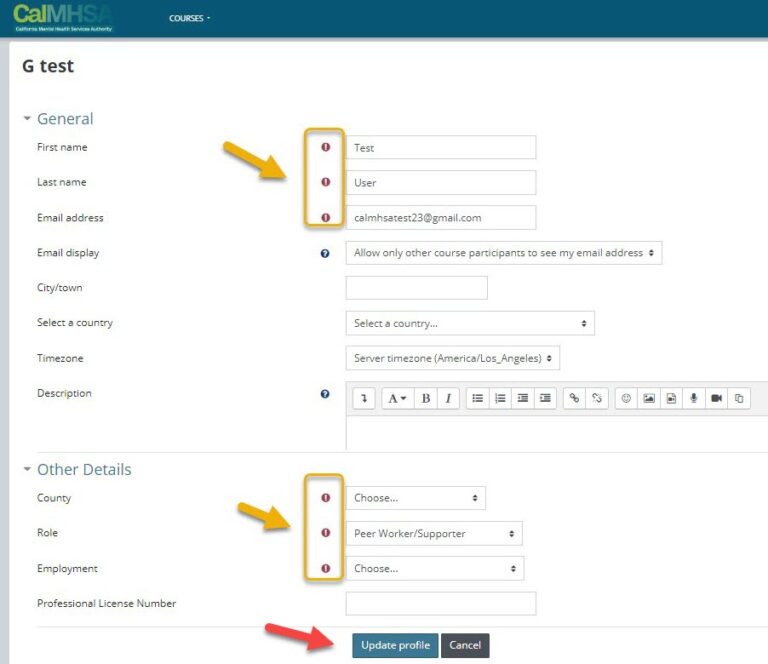The height and width of the screenshot is (664, 768).
Task: Indent text in Description editor
Action: click(545, 398)
